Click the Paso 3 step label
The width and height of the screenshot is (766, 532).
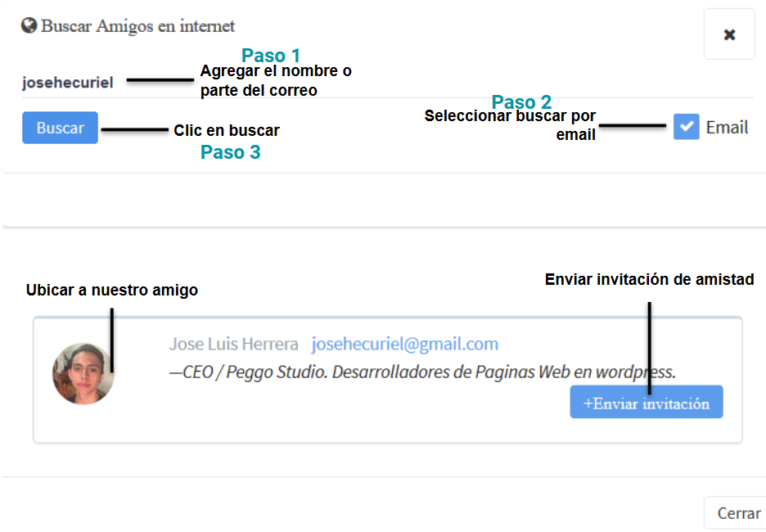(230, 152)
